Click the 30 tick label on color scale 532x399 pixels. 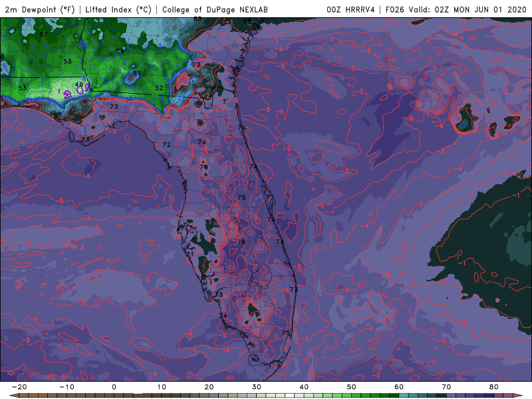[x=257, y=387]
